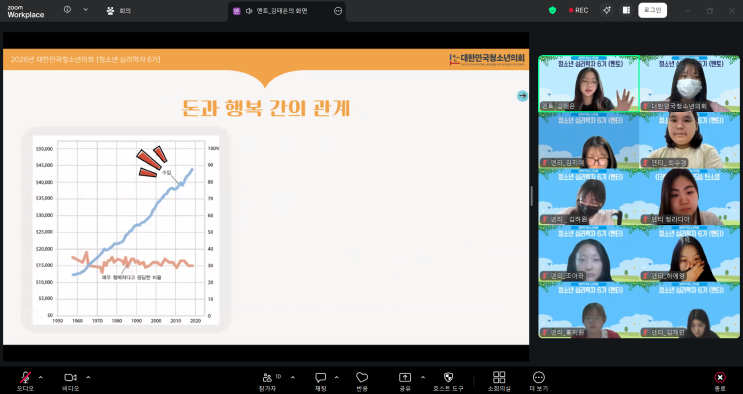Expand participants options chevron beside 참가자
This screenshot has width=743, height=394.
(292, 377)
